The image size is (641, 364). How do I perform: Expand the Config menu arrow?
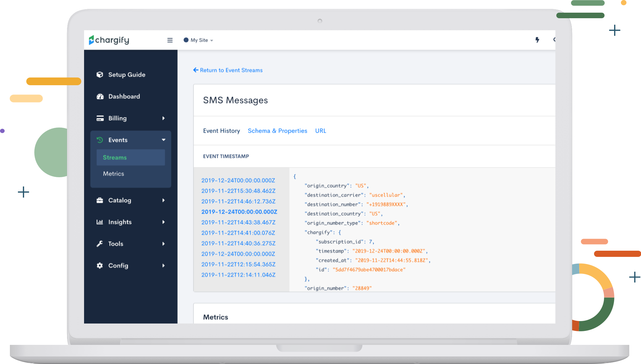point(163,266)
